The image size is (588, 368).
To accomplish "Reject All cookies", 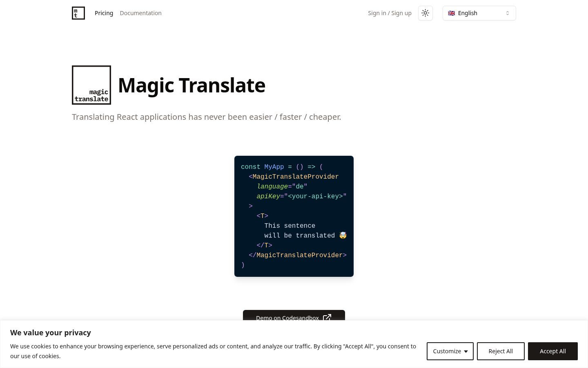I will pos(501,351).
